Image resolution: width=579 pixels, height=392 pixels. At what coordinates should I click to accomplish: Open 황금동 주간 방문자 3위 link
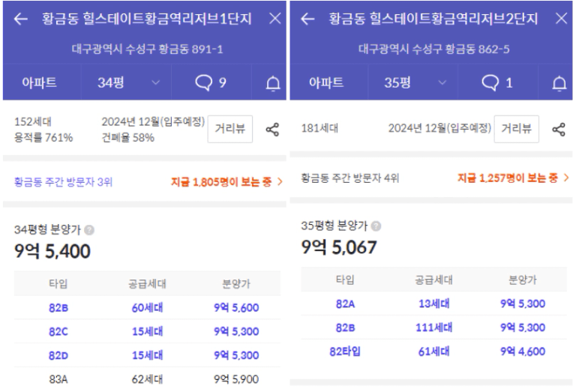[x=63, y=182]
